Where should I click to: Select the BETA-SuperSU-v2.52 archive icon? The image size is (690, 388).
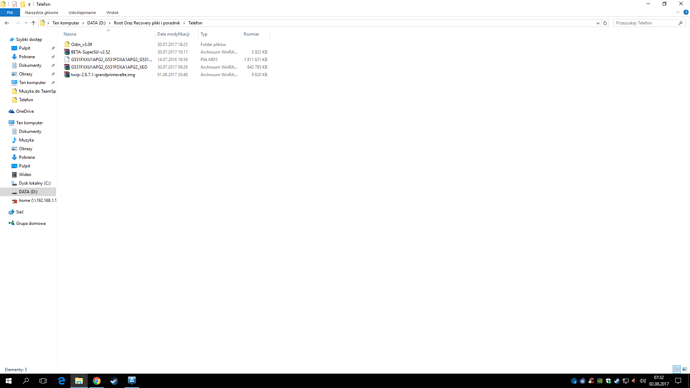(67, 52)
